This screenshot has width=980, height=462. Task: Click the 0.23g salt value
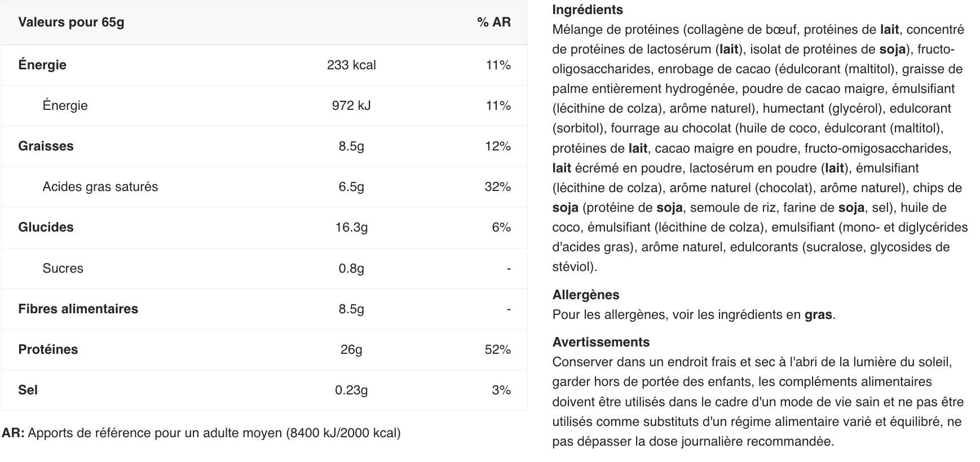coord(351,390)
